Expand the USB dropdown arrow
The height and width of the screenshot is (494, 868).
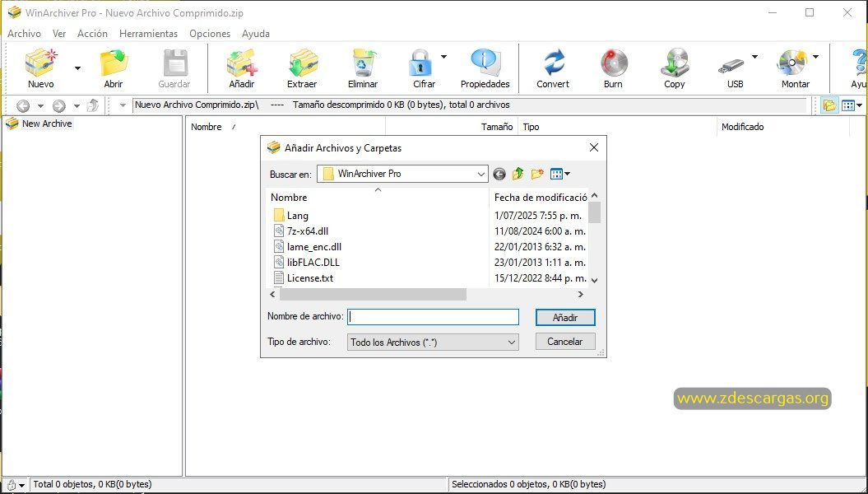pos(754,57)
